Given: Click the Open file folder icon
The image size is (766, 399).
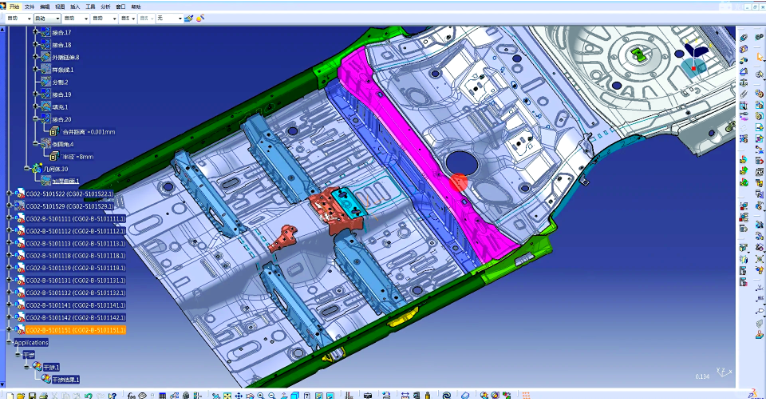Looking at the screenshot, I should click(21, 396).
